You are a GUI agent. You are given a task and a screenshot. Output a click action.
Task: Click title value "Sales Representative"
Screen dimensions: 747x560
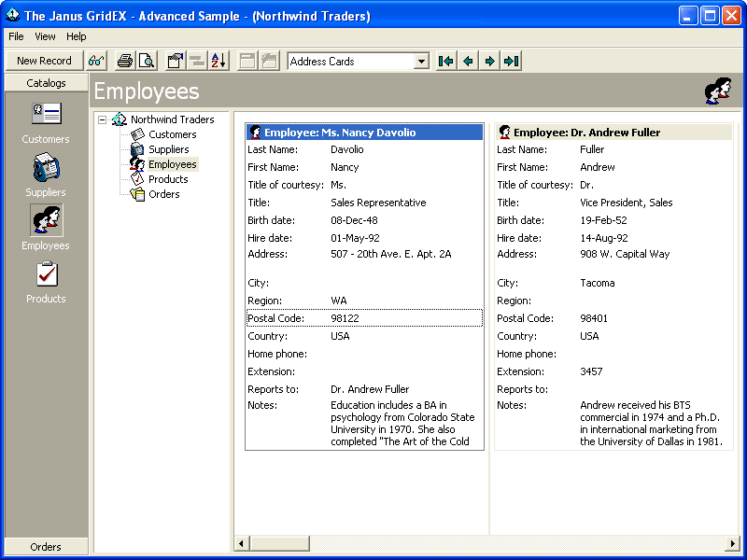coord(378,203)
